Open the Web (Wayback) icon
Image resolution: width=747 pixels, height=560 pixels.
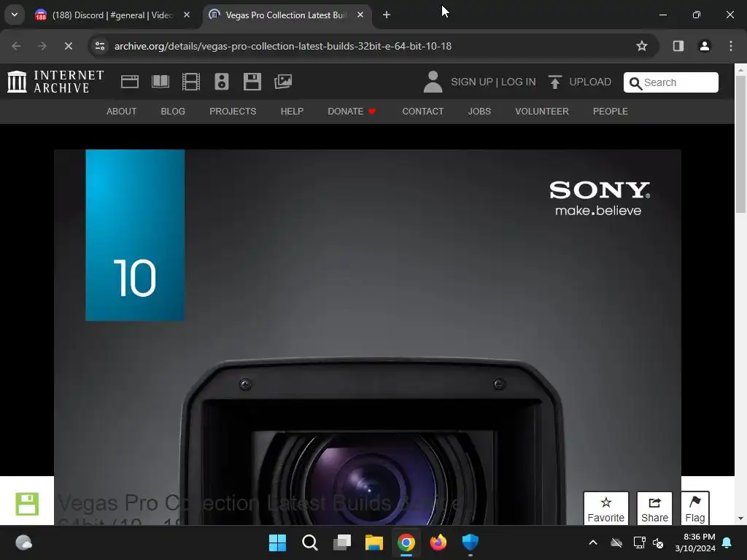[x=130, y=82]
